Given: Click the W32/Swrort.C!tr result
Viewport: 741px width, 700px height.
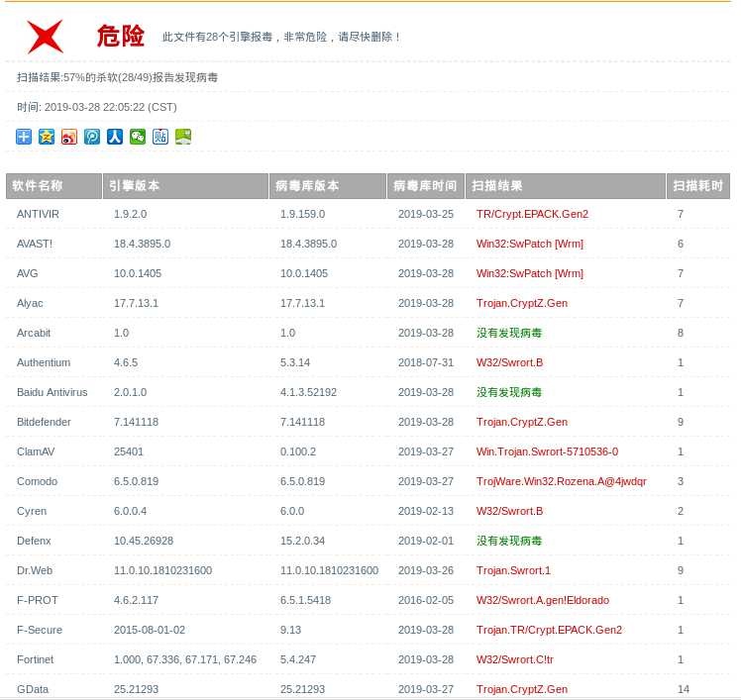Looking at the screenshot, I should click(x=515, y=660).
